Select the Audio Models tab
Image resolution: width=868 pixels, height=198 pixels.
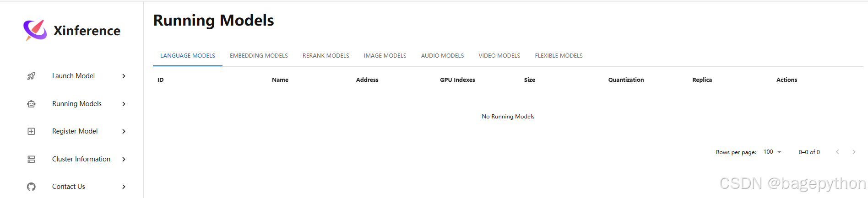pyautogui.click(x=442, y=56)
